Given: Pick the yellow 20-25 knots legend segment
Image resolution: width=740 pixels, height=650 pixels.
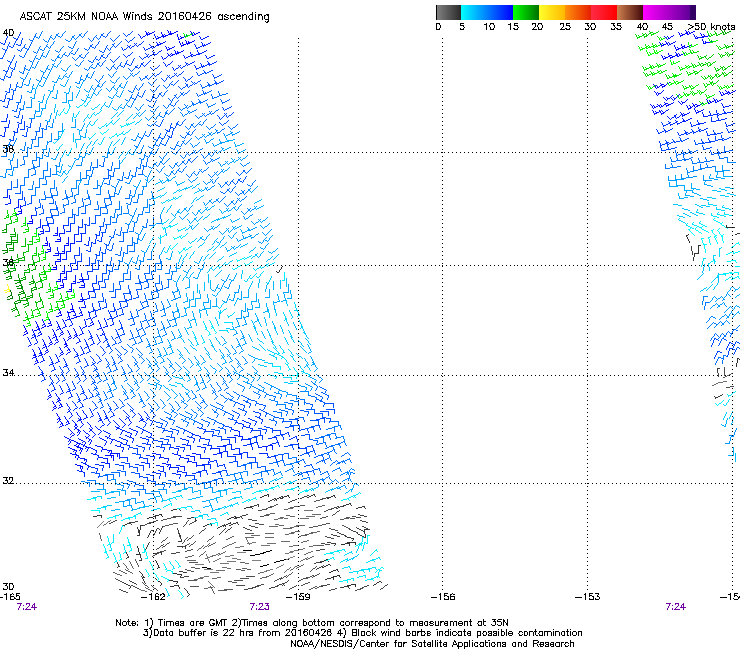Looking at the screenshot, I should [x=552, y=12].
